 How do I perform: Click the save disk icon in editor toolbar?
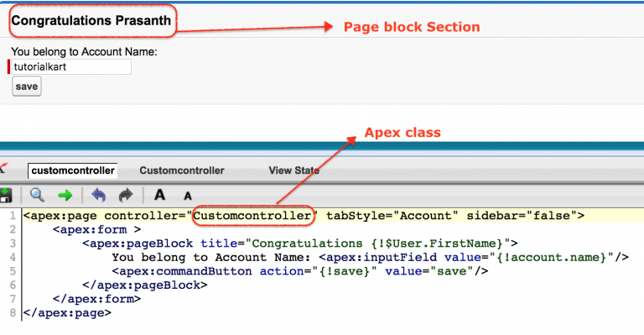tap(5, 196)
